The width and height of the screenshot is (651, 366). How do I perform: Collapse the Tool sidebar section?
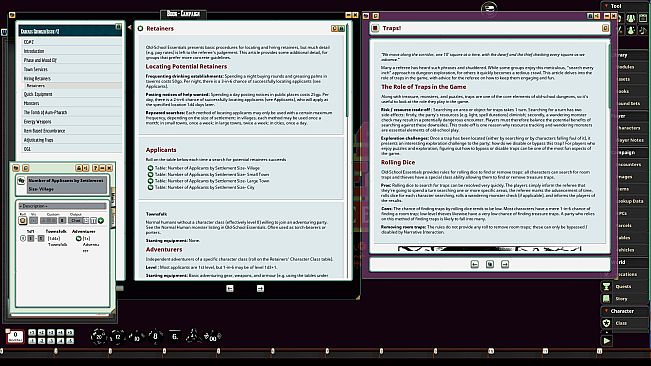606,6
